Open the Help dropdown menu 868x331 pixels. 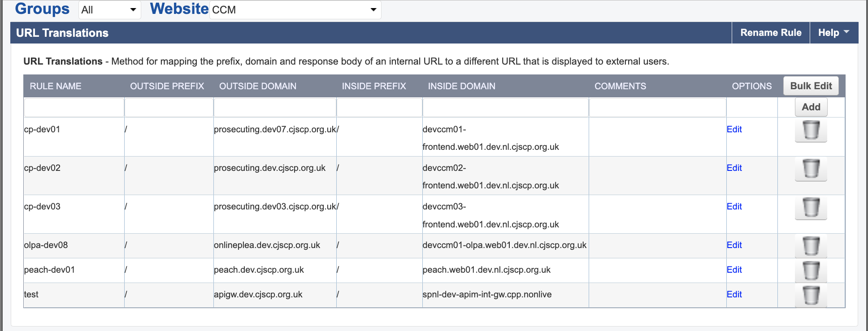[833, 33]
